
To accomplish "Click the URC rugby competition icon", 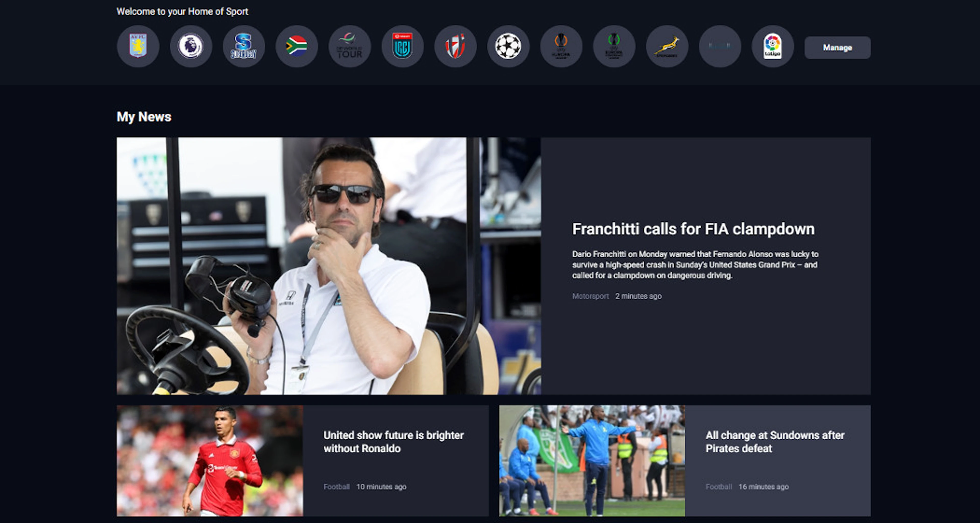I will tap(402, 46).
